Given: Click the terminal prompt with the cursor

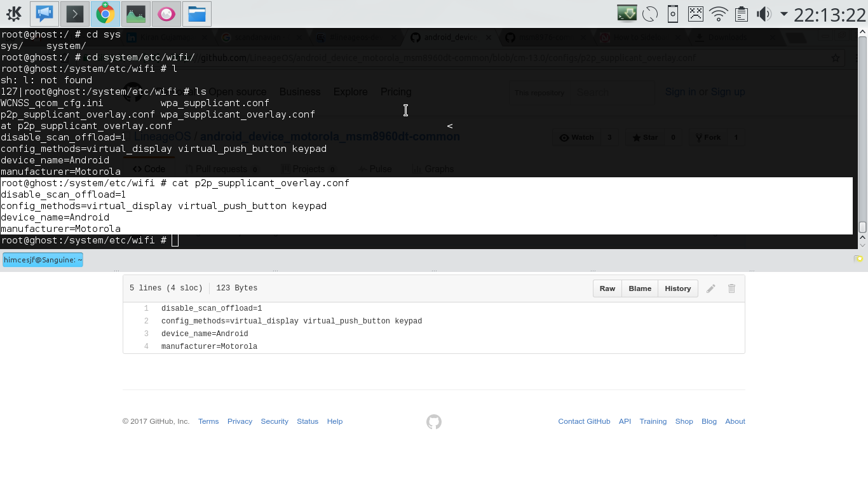Looking at the screenshot, I should point(90,240).
